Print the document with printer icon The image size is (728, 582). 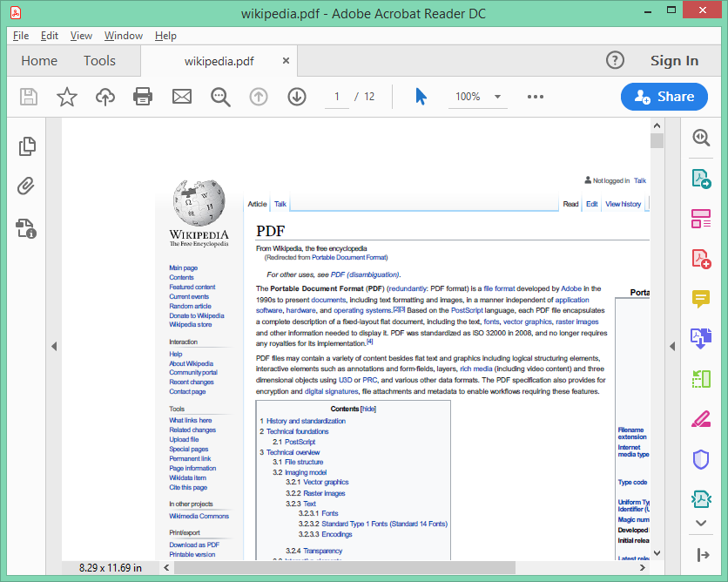(143, 97)
